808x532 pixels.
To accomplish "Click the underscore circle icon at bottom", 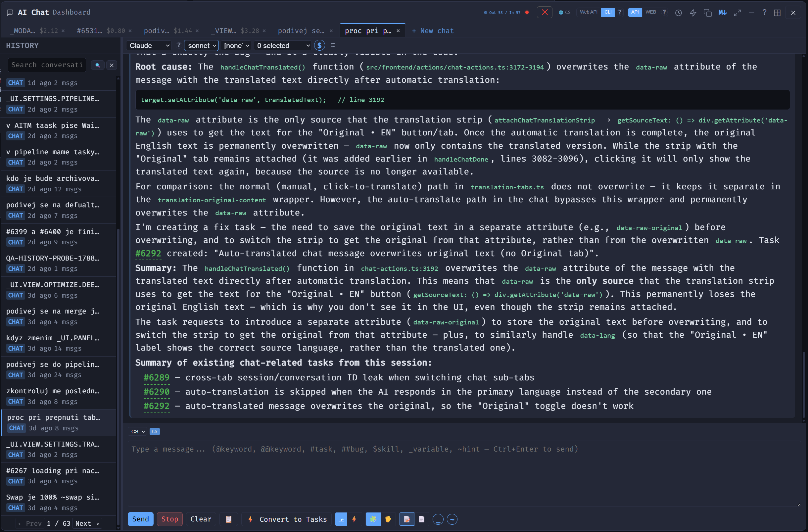I will tap(438, 519).
